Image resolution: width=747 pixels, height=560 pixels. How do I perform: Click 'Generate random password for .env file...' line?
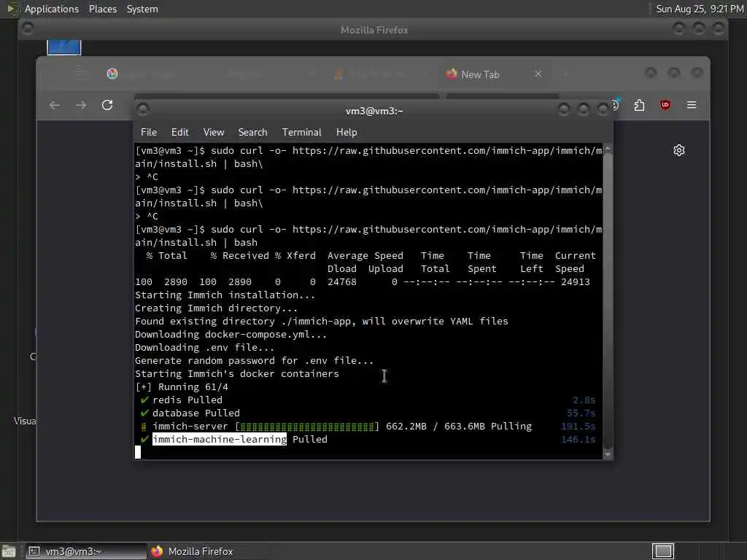(x=254, y=360)
